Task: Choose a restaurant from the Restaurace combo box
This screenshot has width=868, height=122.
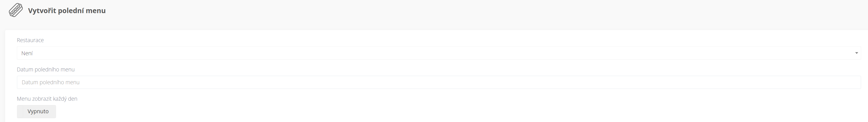Action: 439,53
